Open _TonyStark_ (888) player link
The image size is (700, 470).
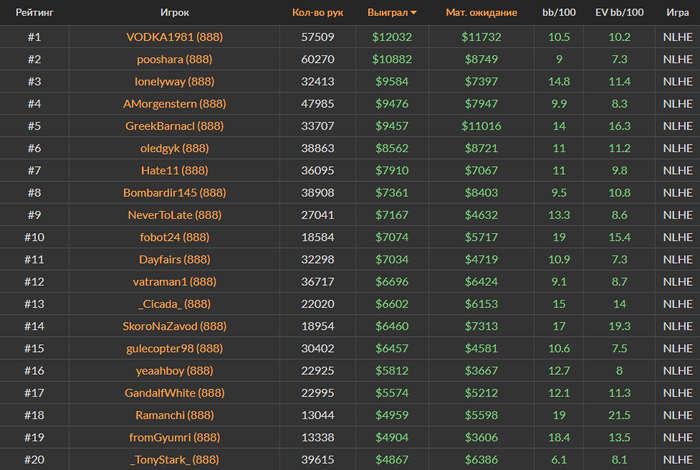click(175, 459)
